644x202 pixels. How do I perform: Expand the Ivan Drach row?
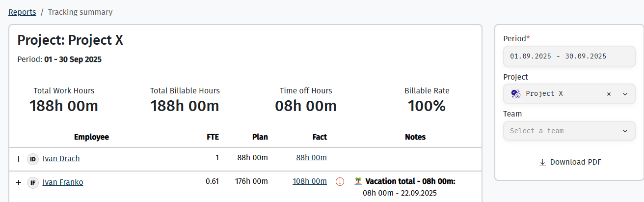[x=19, y=159]
